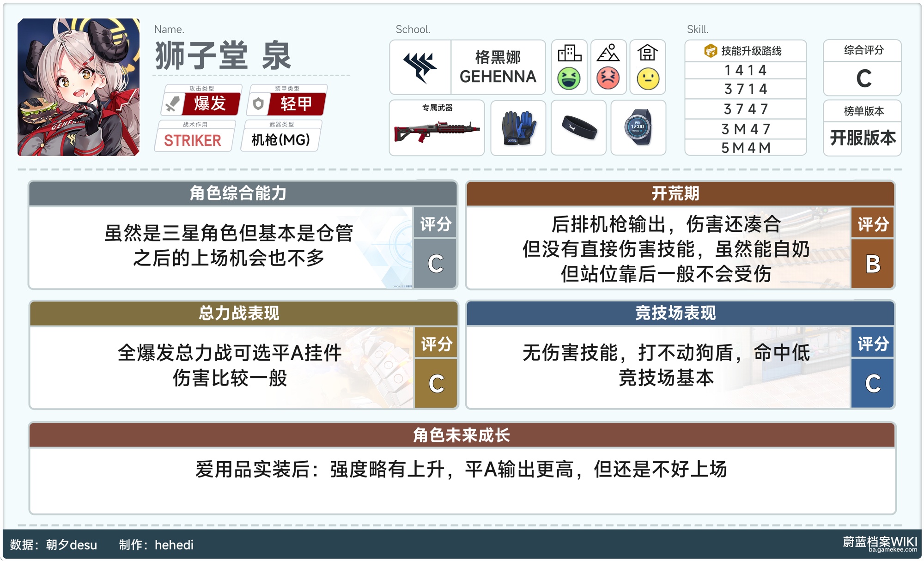Click the Gehenna school emblem icon
The image size is (924, 561).
(x=420, y=67)
